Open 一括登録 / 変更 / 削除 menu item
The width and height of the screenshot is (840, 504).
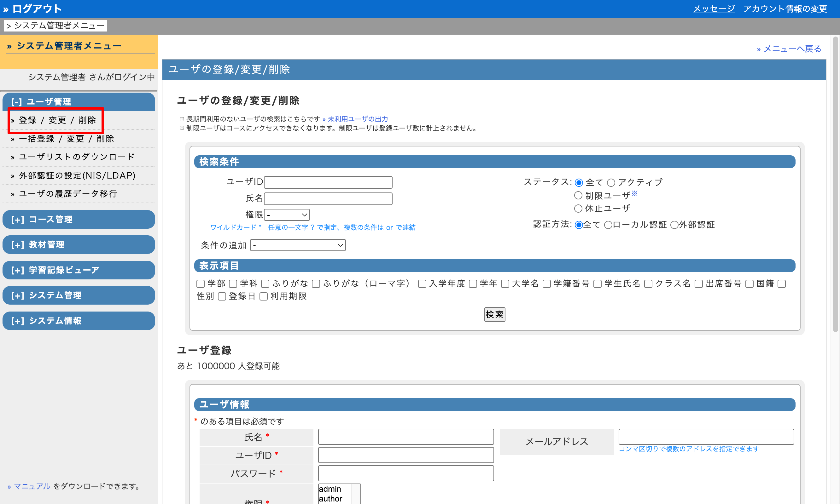pos(66,139)
